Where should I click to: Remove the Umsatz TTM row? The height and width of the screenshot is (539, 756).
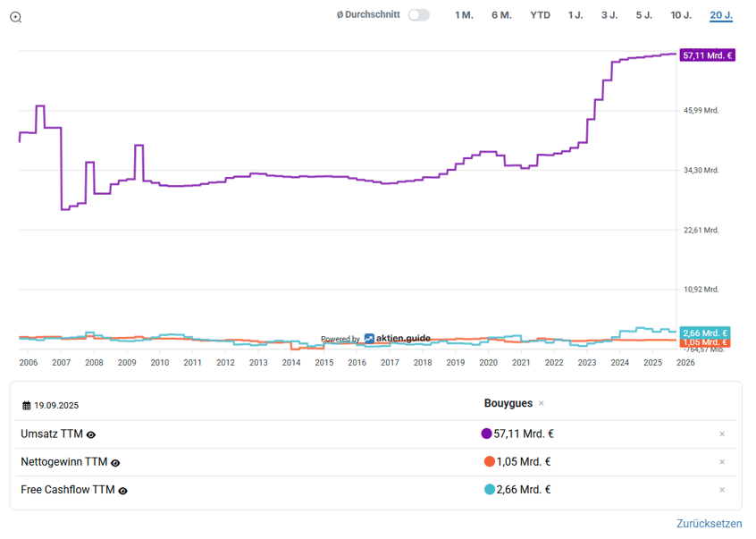click(722, 434)
